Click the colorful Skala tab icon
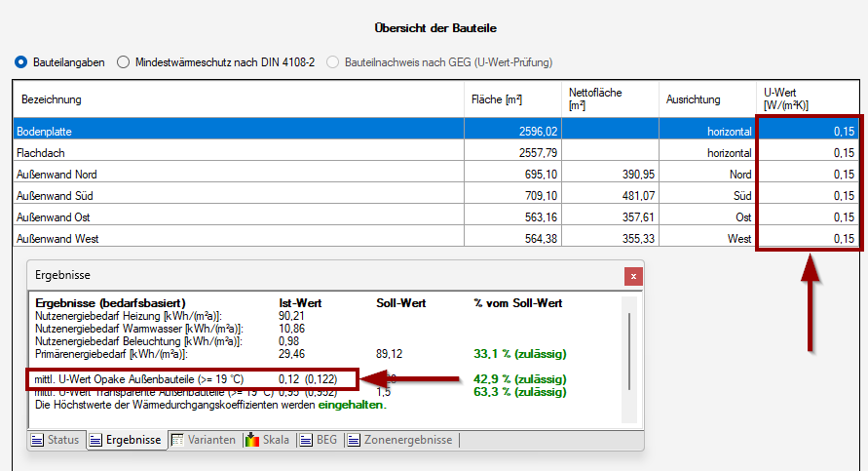868x471 pixels. [x=251, y=440]
